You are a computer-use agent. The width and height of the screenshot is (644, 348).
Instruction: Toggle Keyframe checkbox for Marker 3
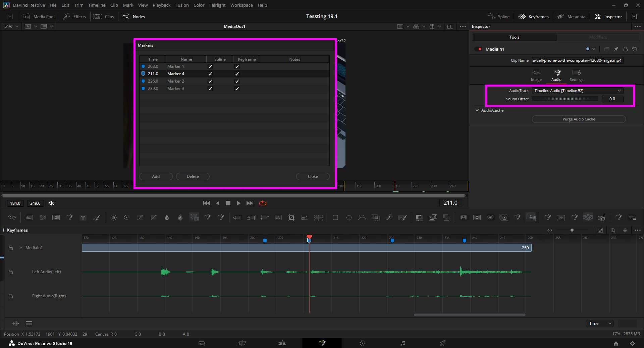[237, 89]
